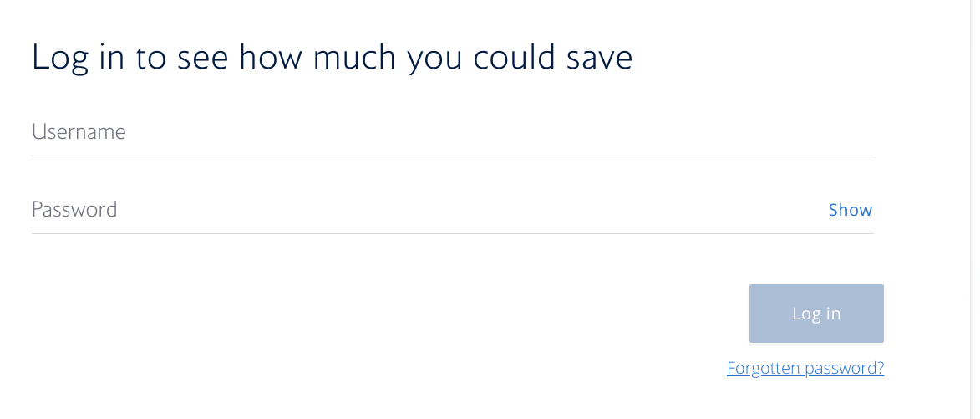The width and height of the screenshot is (980, 419).
Task: Submit the form via Log in
Action: click(x=816, y=314)
